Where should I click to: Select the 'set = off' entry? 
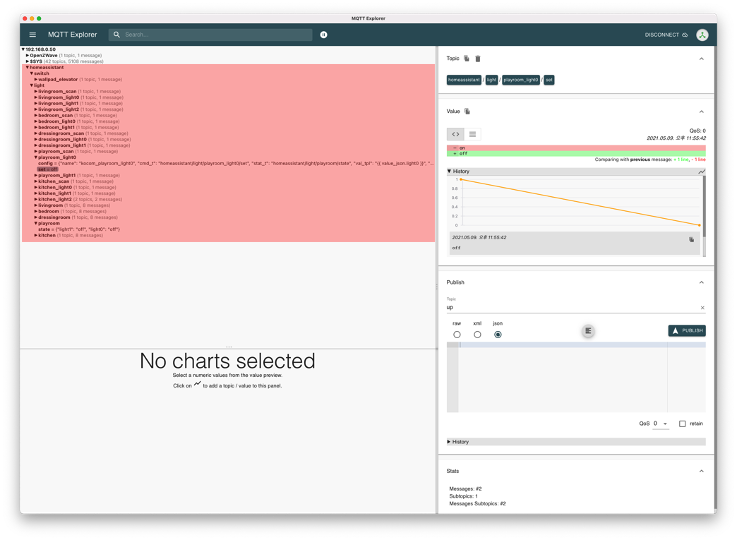coord(47,170)
